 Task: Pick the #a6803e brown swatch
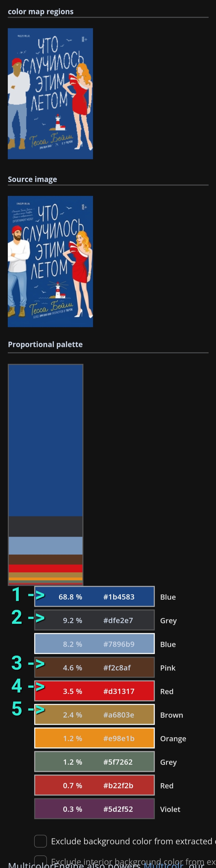[94, 714]
